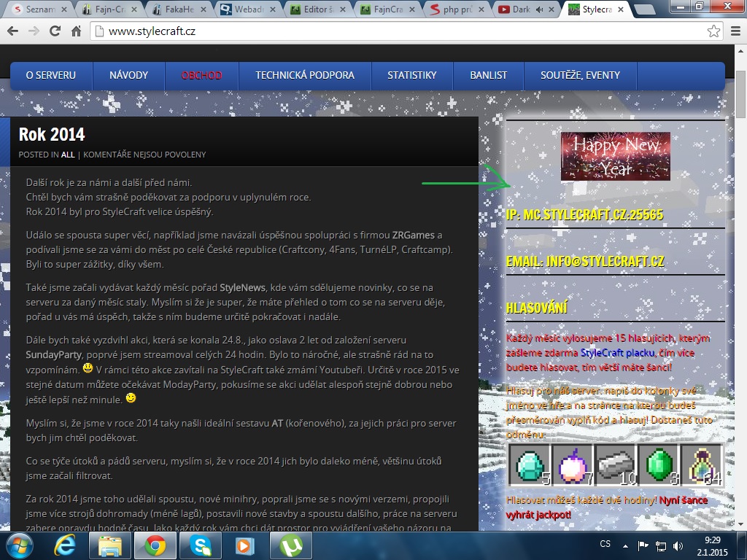The height and width of the screenshot is (560, 747).
Task: Open the SOUTĚŽE, EVENTY menu item
Action: 580,75
